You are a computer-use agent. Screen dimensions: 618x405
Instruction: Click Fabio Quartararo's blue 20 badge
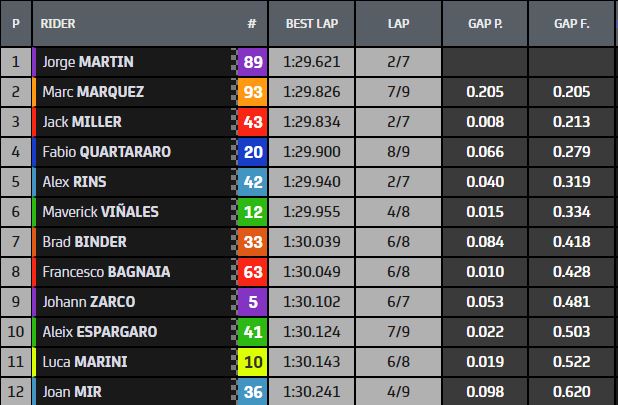253,152
